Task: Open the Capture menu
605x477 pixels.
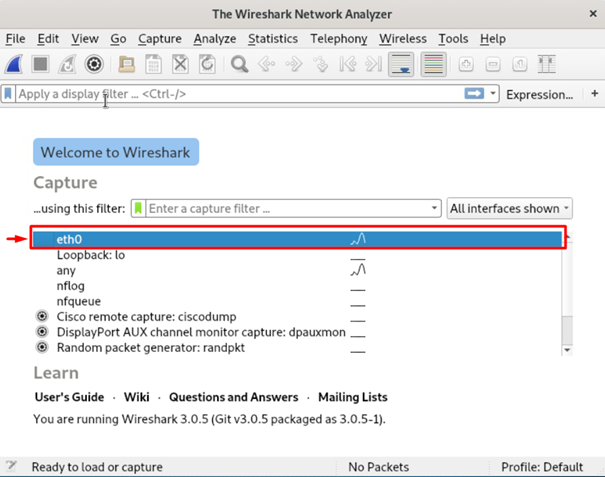Action: tap(160, 39)
